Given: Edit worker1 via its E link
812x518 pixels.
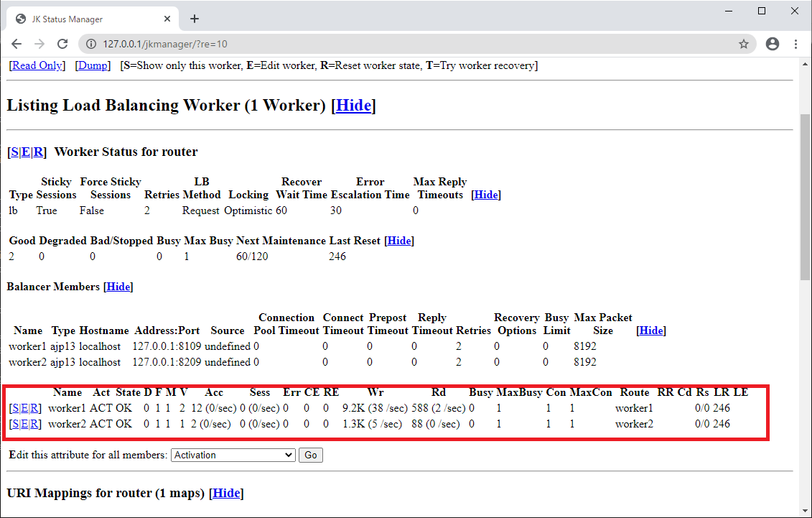Looking at the screenshot, I should click(x=24, y=408).
